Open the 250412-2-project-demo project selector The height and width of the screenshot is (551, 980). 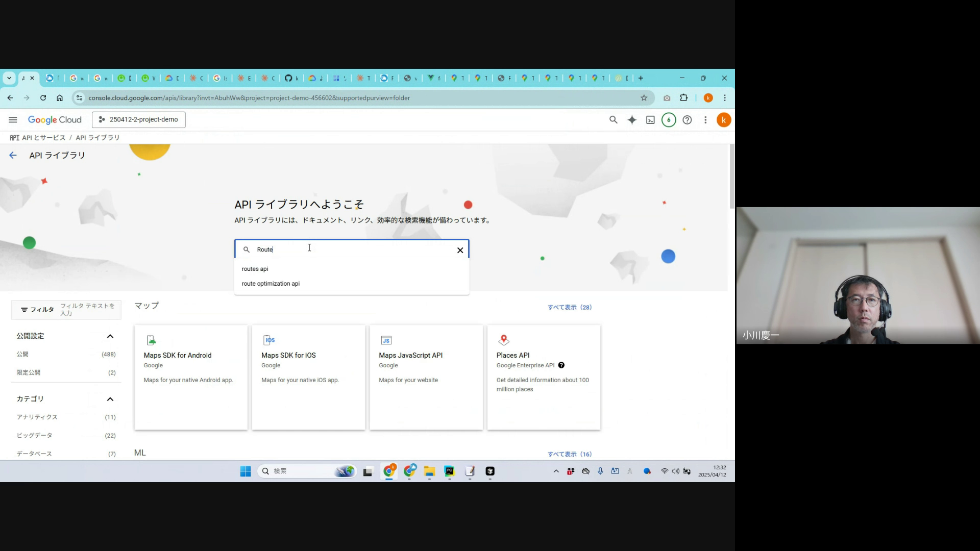point(139,120)
